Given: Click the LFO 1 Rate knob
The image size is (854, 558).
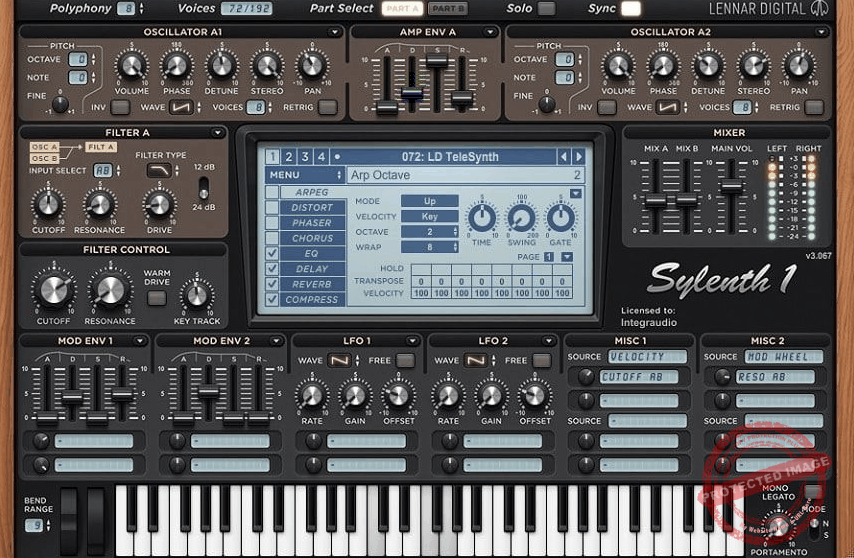Looking at the screenshot, I should pyautogui.click(x=312, y=396).
